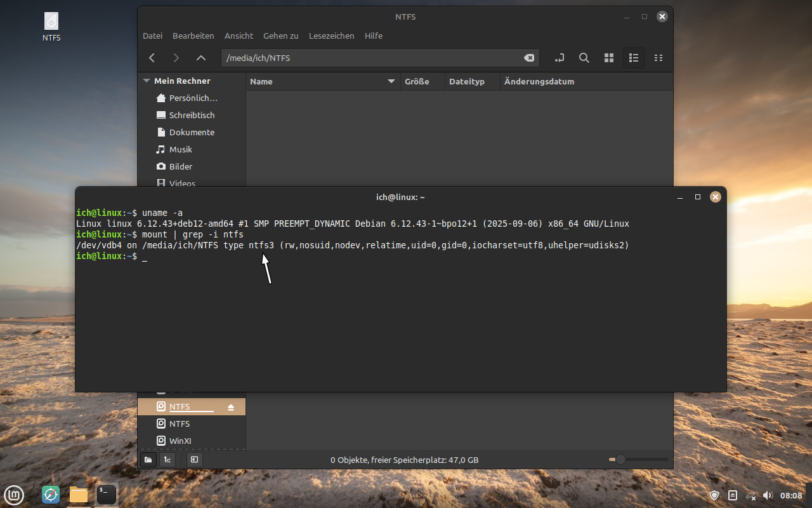Maximize the NTFS file manager window
This screenshot has height=508, width=812.
pos(645,17)
